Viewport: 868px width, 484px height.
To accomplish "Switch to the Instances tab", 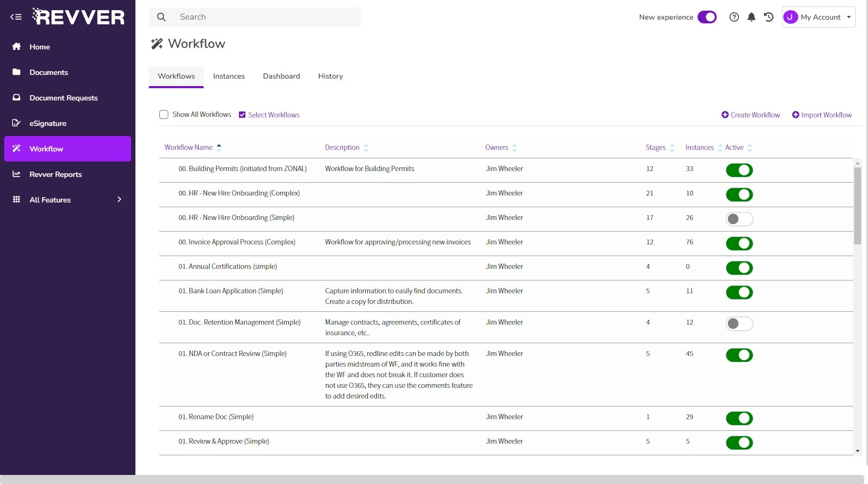I will (229, 77).
